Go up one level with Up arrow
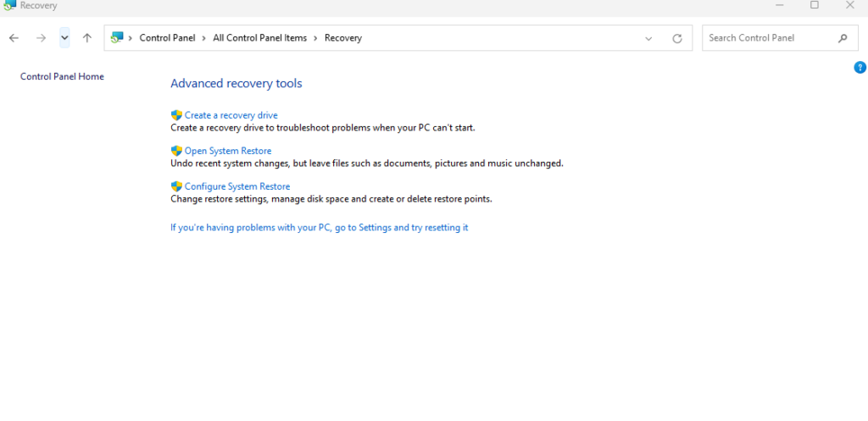The width and height of the screenshot is (868, 421). point(87,38)
